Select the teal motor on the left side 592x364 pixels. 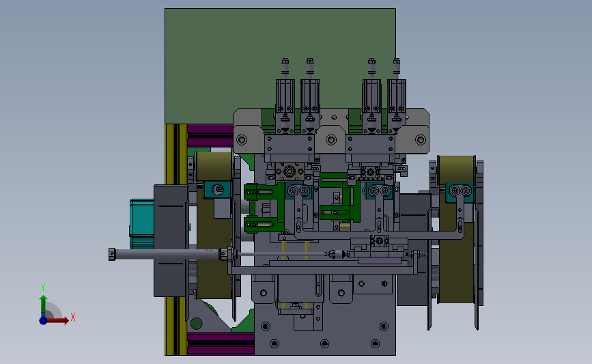pos(142,223)
